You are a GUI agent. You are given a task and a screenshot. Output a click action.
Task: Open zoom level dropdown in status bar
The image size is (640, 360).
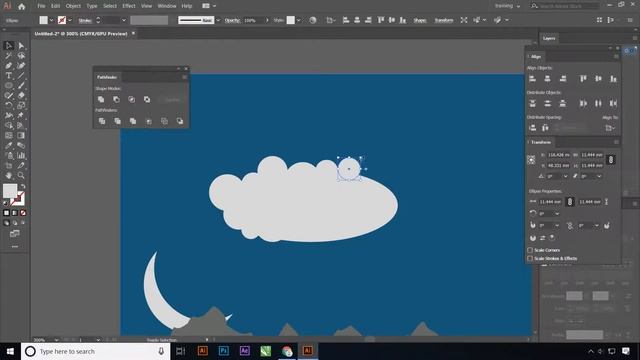click(x=56, y=340)
